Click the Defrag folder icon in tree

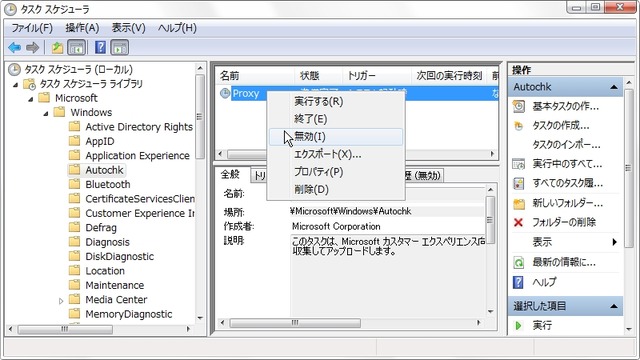click(x=74, y=227)
